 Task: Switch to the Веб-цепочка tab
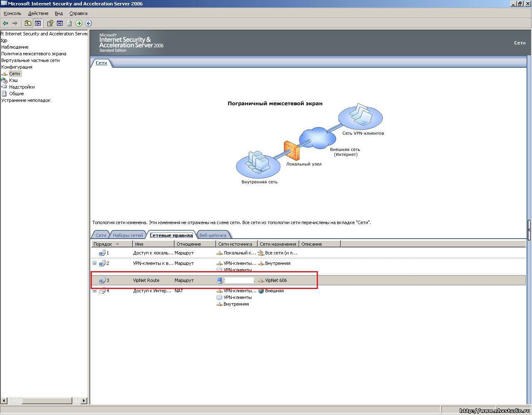click(x=213, y=235)
